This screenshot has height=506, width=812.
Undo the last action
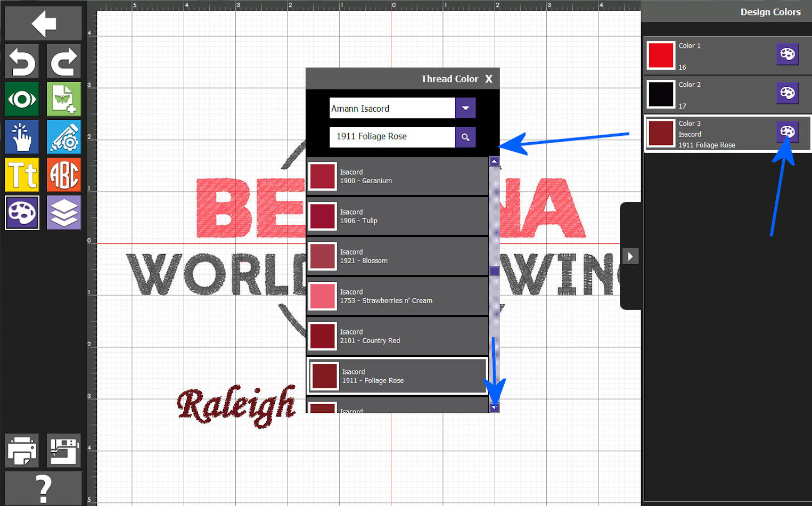pos(22,61)
